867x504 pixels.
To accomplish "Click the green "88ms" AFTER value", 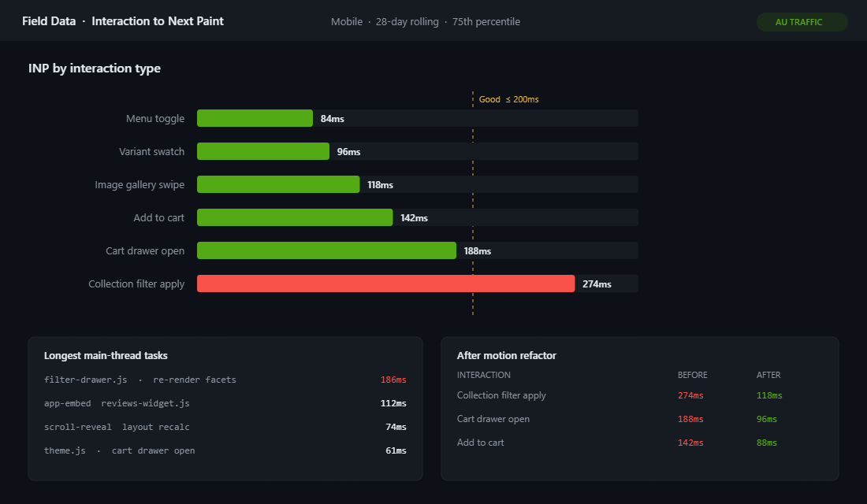I will [x=767, y=443].
